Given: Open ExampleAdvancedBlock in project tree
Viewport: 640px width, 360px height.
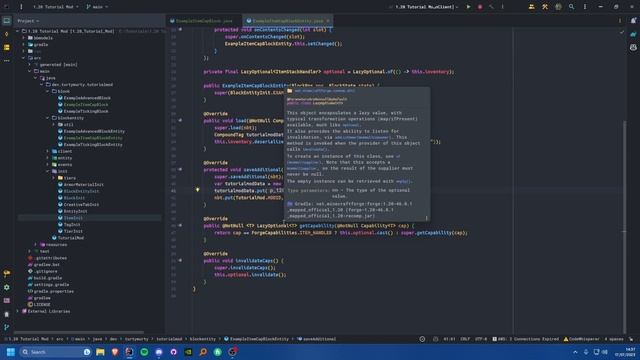Looking at the screenshot, I should (x=87, y=98).
